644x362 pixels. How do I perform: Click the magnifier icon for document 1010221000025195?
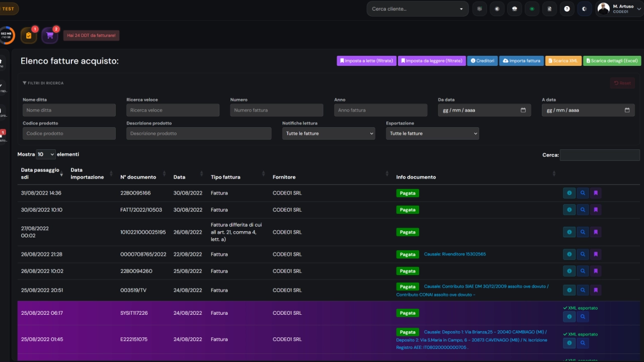[x=583, y=232]
